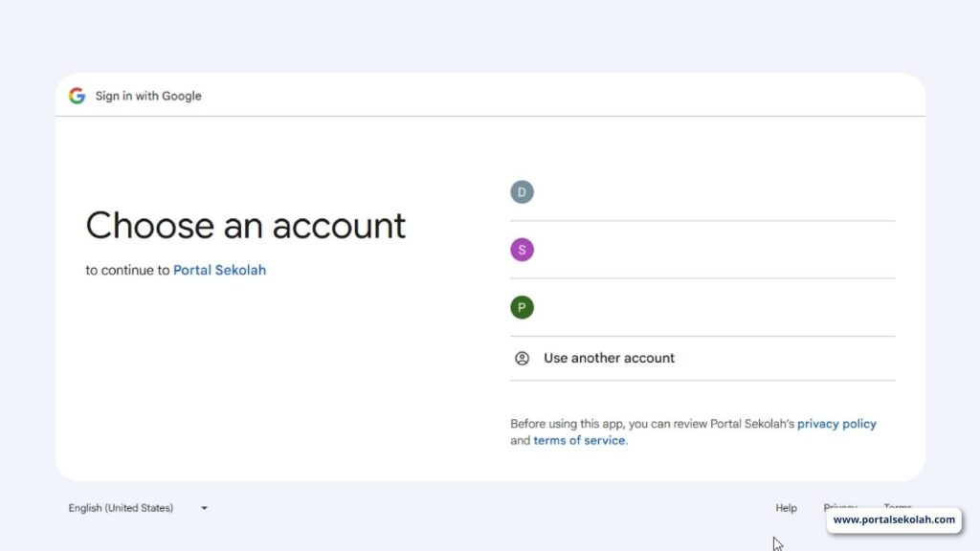This screenshot has width=980, height=551.
Task: Click Help in the footer
Action: click(x=786, y=509)
